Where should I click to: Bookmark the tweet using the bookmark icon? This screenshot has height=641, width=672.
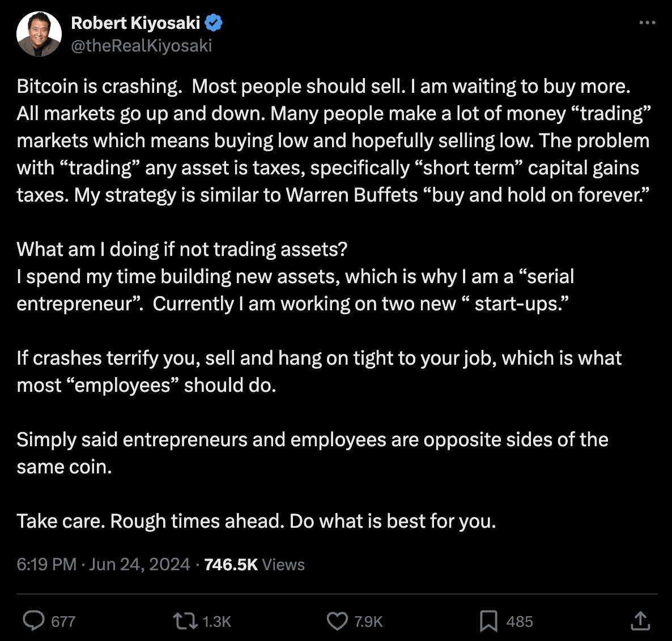(488, 621)
